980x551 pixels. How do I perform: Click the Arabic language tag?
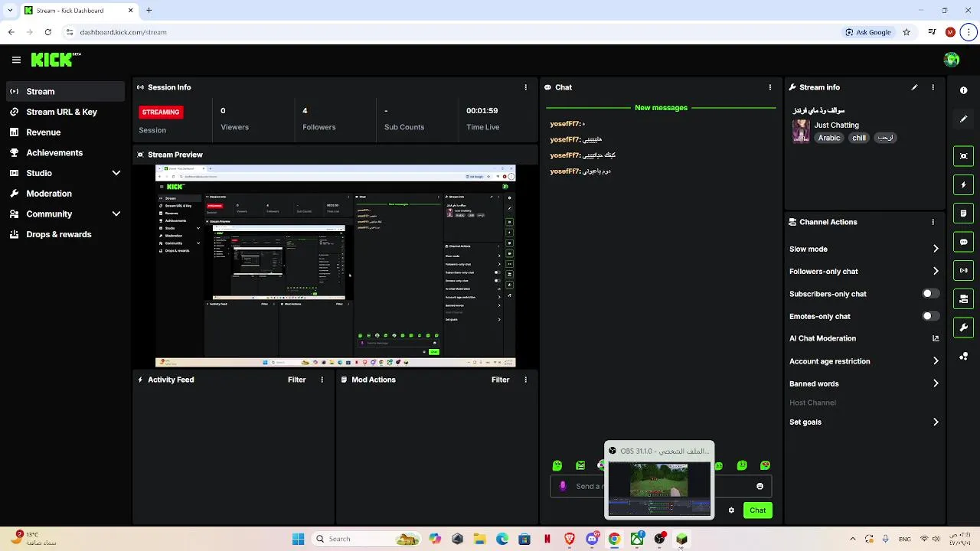[x=829, y=138]
